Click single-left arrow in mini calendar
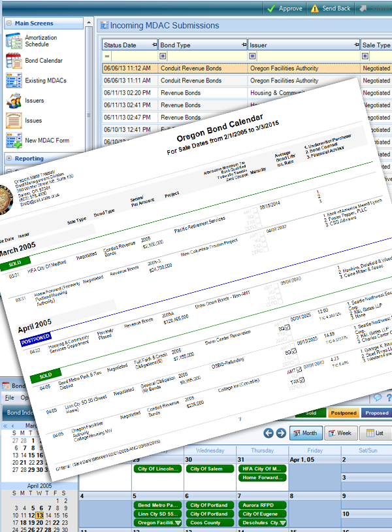The width and height of the screenshot is (392, 532). pos(12,425)
